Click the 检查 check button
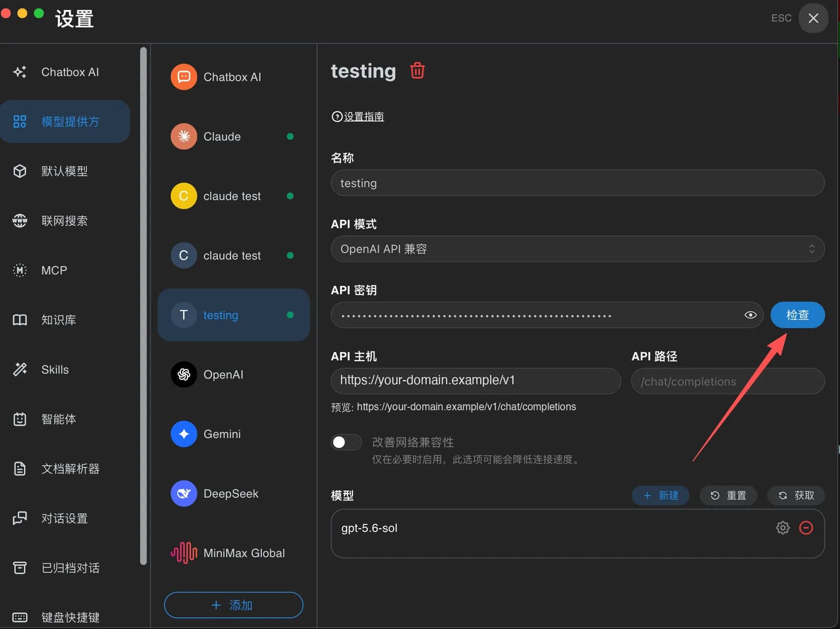The width and height of the screenshot is (840, 629). tap(797, 315)
